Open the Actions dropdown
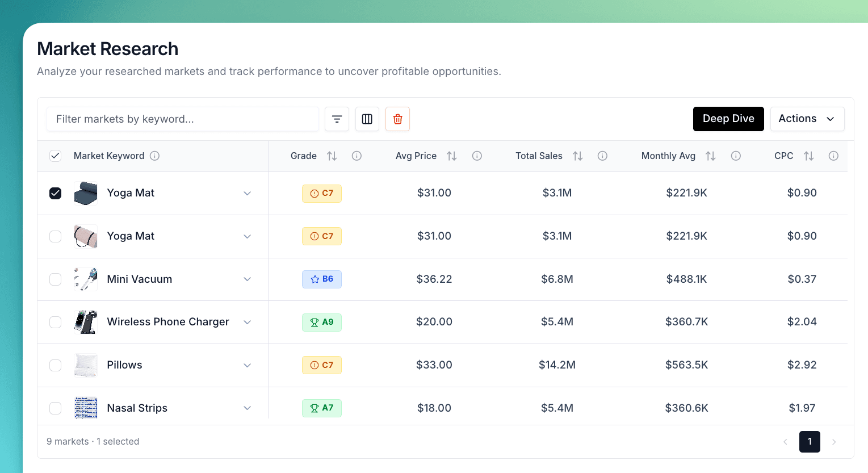The width and height of the screenshot is (868, 473). pos(807,119)
